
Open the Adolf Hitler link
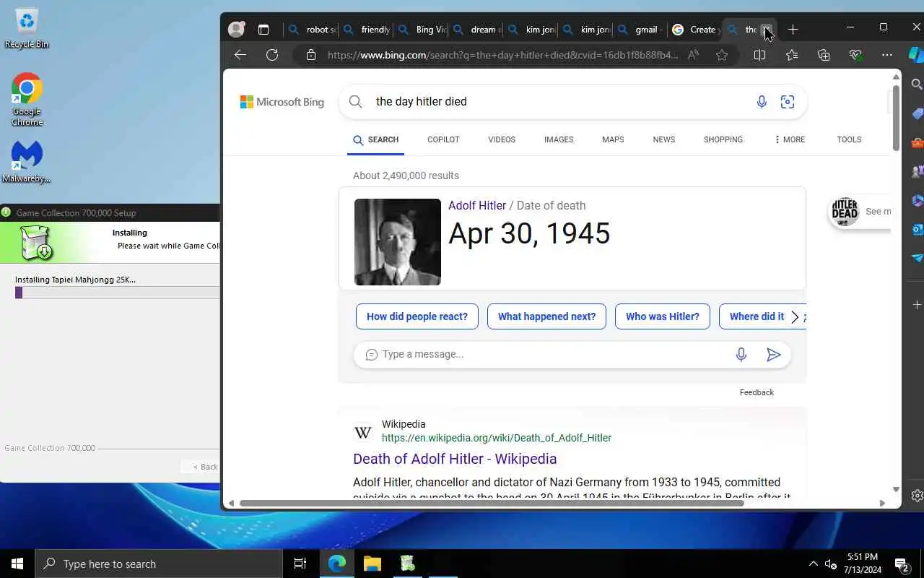click(x=477, y=205)
